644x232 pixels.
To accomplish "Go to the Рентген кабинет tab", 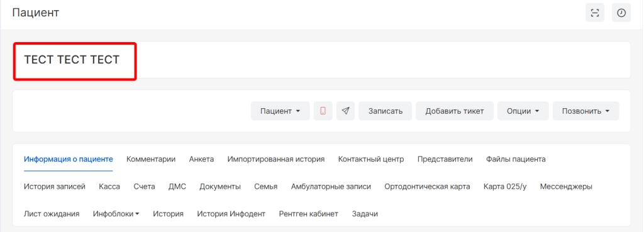I will (308, 214).
